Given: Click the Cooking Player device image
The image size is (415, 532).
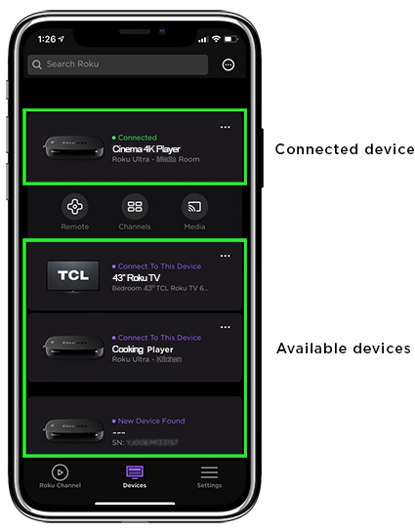Looking at the screenshot, I should pyautogui.click(x=73, y=347).
